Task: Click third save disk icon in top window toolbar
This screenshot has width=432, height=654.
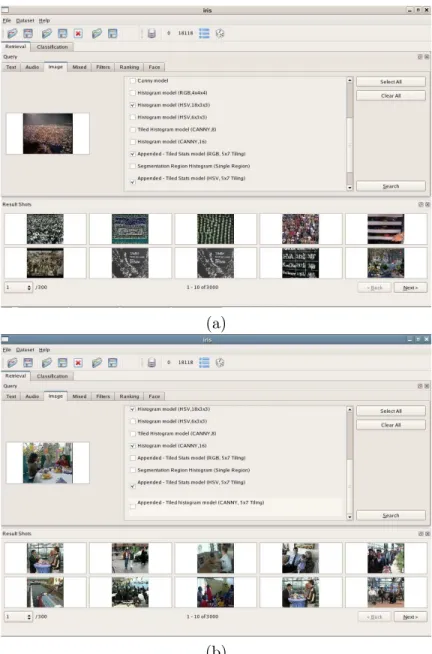Action: pos(113,33)
